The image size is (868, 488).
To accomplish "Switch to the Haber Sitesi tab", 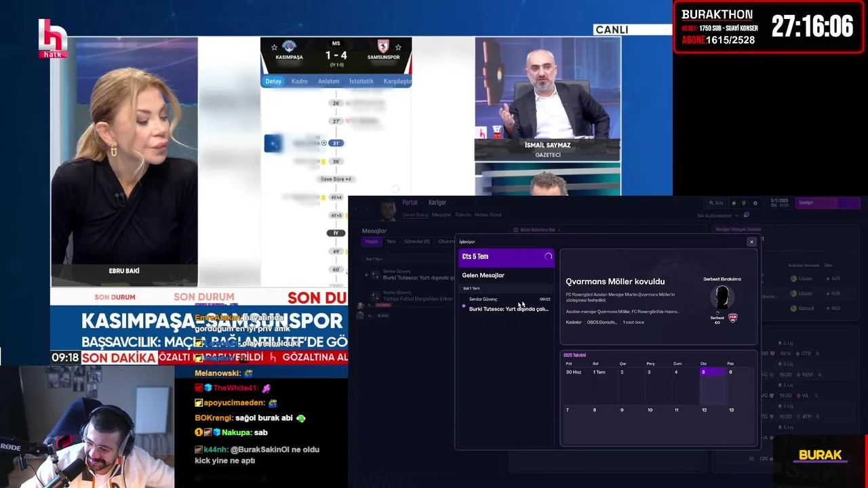I will coord(488,215).
